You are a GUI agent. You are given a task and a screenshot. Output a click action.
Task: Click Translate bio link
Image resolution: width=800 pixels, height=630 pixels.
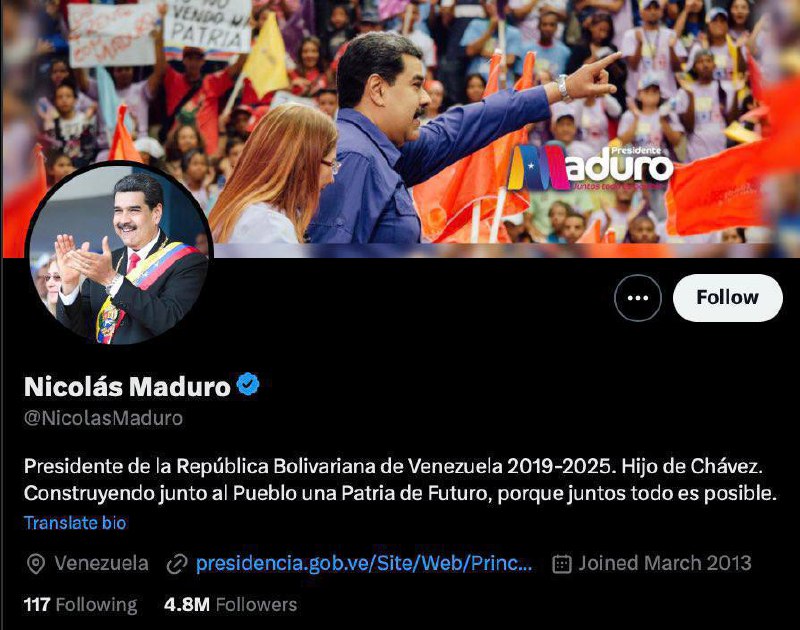coord(75,523)
